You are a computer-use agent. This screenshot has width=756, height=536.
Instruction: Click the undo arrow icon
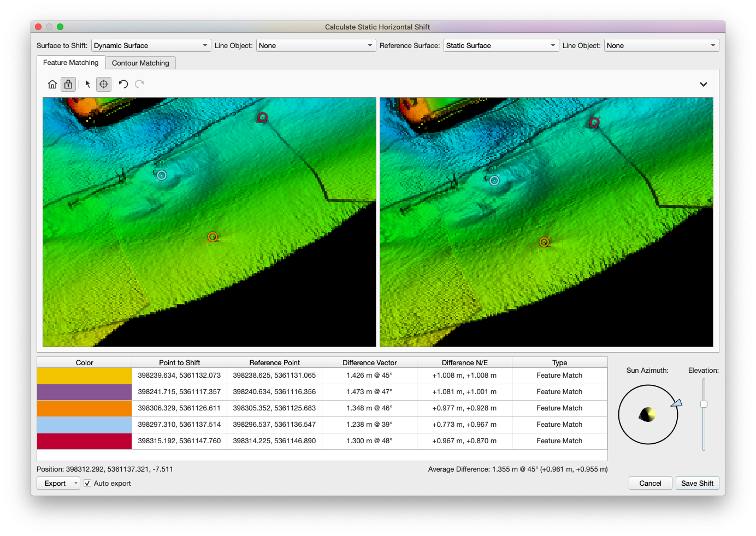pos(123,84)
